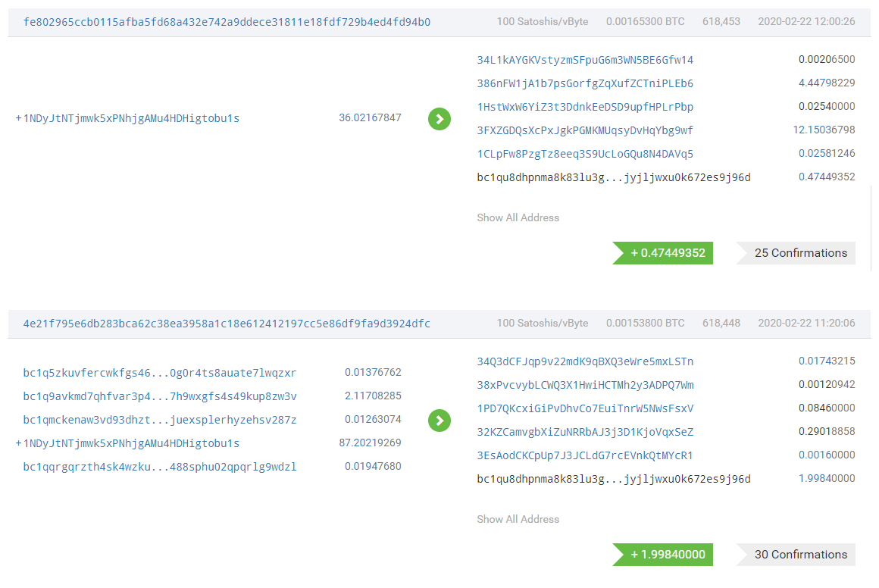879x588 pixels.
Task: Open output address 34Q3dCFJqp9v22mdK9qBXQ3eWre5mxLSTn
Action: coord(585,361)
